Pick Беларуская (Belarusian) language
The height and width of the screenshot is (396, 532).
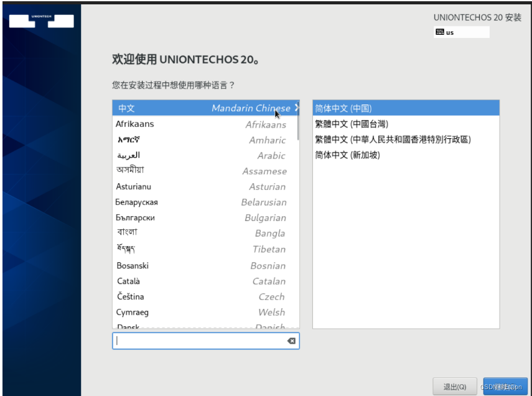point(205,202)
